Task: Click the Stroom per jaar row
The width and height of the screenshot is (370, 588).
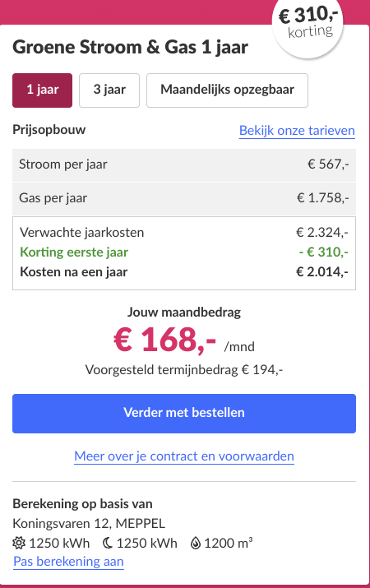Action: pyautogui.click(x=184, y=165)
